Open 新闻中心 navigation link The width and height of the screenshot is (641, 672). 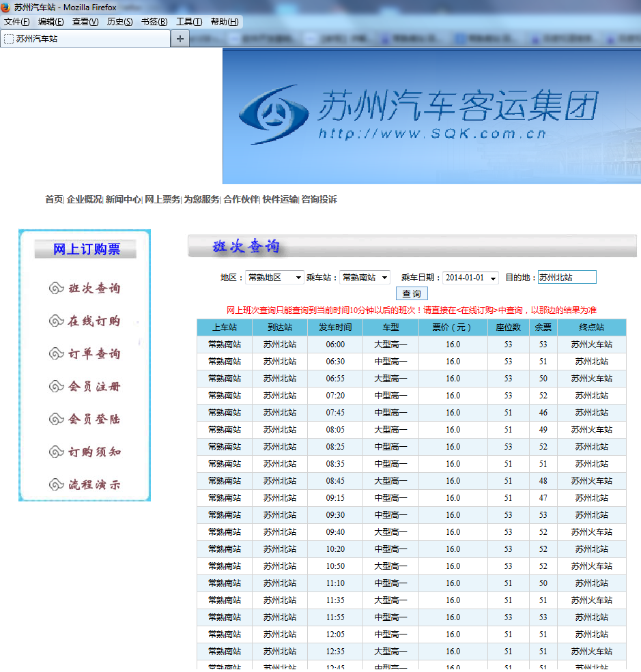[x=123, y=199]
